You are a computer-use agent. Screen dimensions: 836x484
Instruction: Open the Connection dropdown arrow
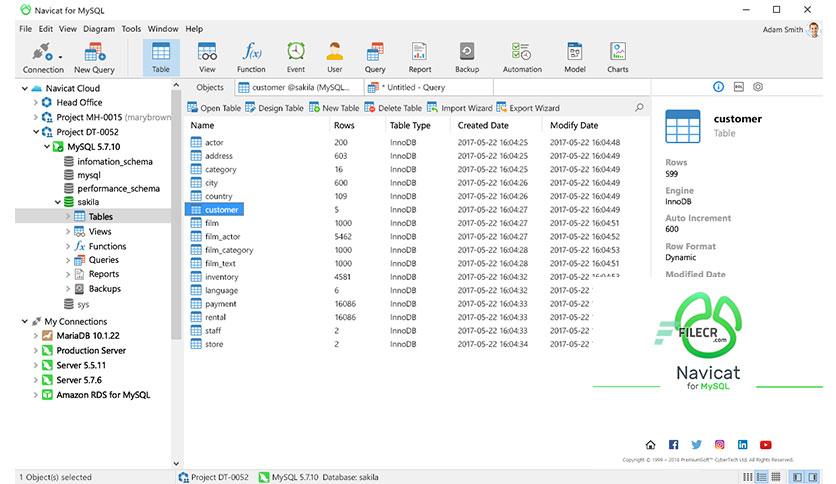(x=60, y=57)
